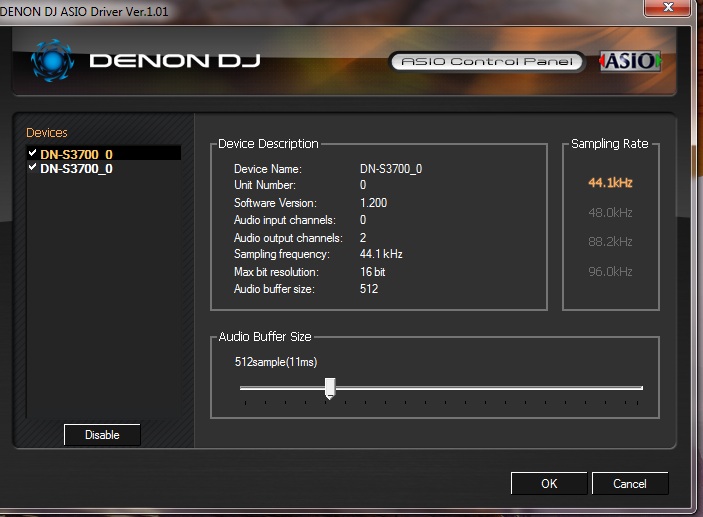The image size is (703, 517).
Task: Select the highlighted first device name in list
Action: click(77, 154)
